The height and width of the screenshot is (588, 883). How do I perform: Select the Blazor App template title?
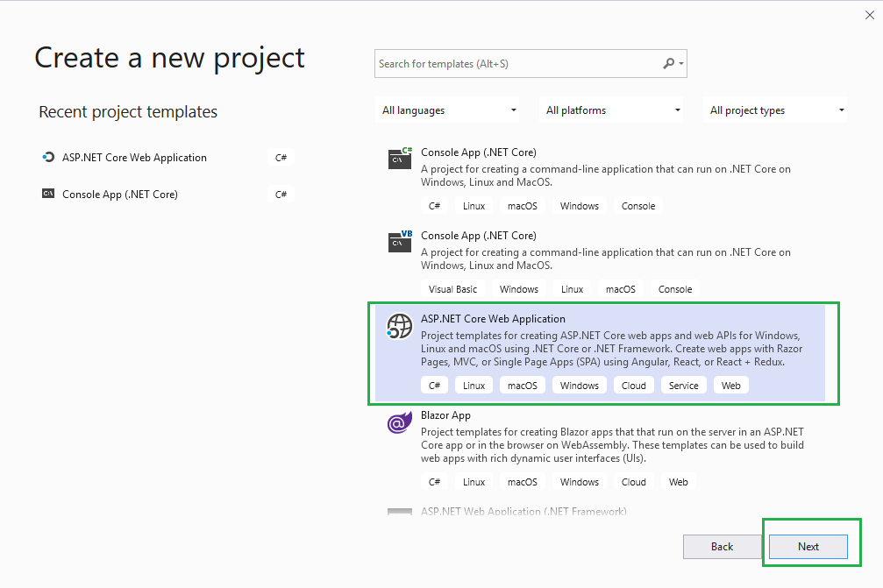(x=445, y=415)
